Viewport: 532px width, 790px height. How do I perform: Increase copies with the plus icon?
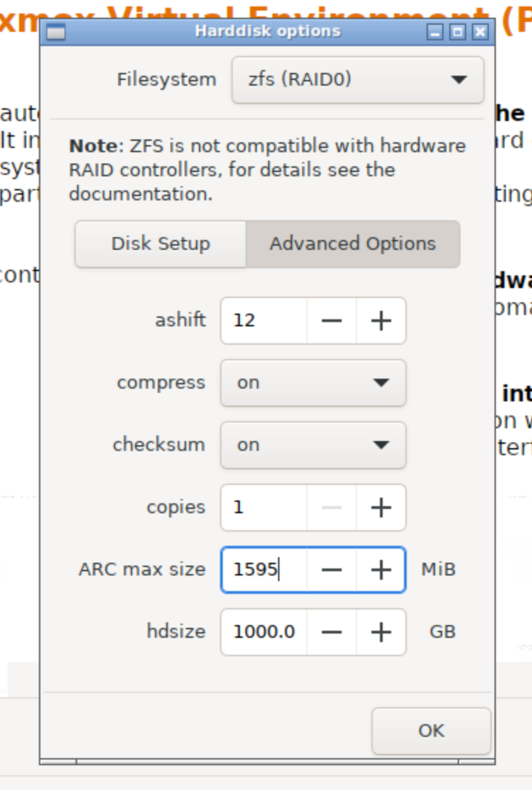tap(381, 508)
